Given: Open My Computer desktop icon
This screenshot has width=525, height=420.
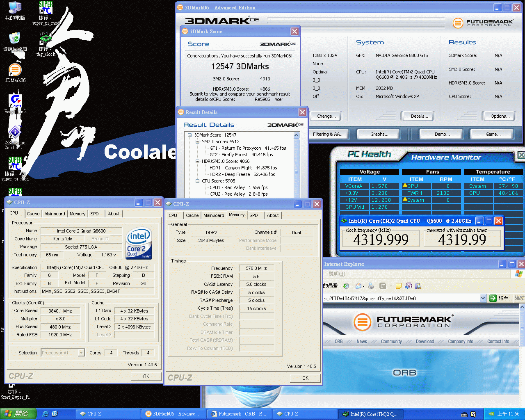Looking at the screenshot, I should point(15,11).
